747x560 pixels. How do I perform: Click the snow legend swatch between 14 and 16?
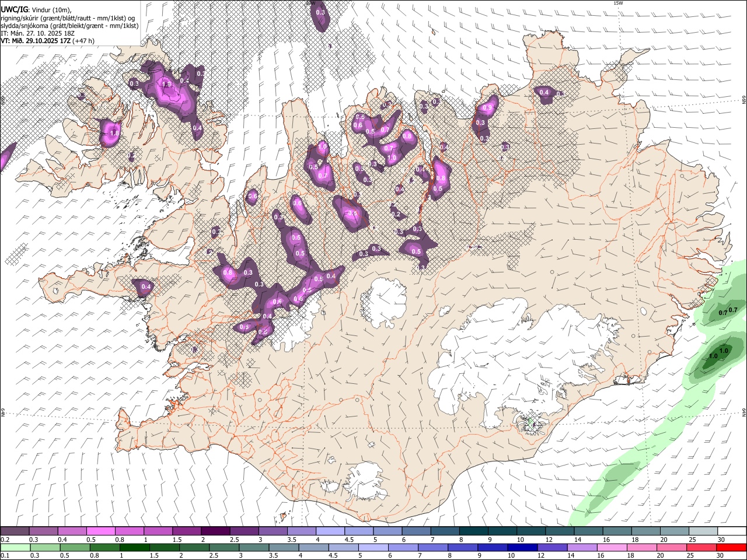(x=588, y=531)
